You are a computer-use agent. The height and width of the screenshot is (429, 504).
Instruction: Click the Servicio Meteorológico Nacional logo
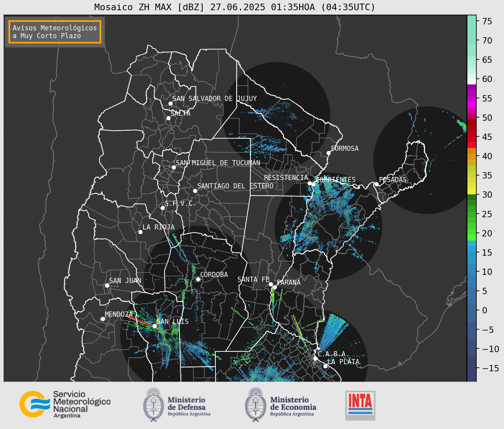click(65, 404)
